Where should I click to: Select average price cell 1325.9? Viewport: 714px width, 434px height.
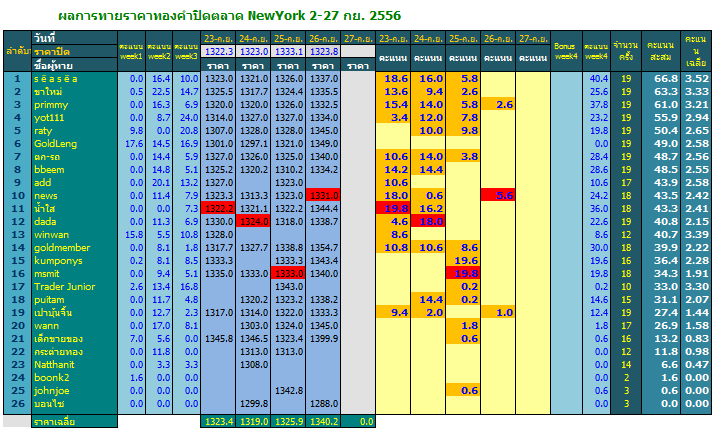pos(288,422)
